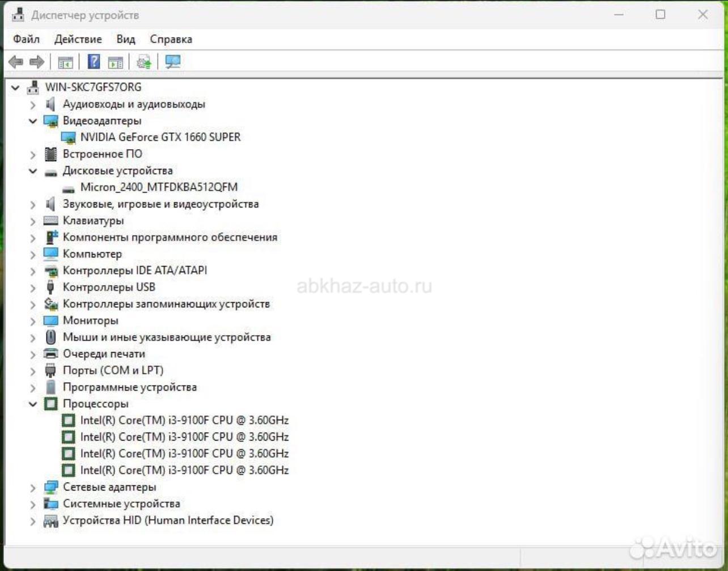728x571 pixels.
Task: Expand the Компоненты программного обеспечения branch
Action: 33,238
